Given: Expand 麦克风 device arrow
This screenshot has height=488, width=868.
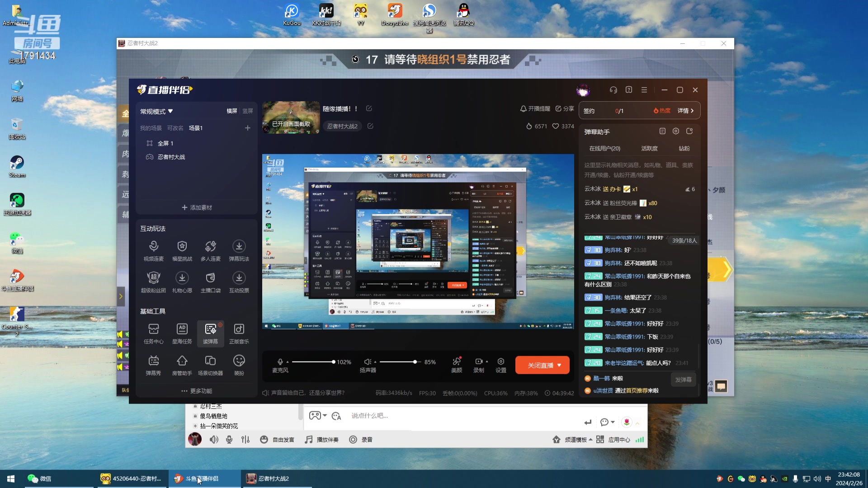Looking at the screenshot, I should pyautogui.click(x=288, y=361).
